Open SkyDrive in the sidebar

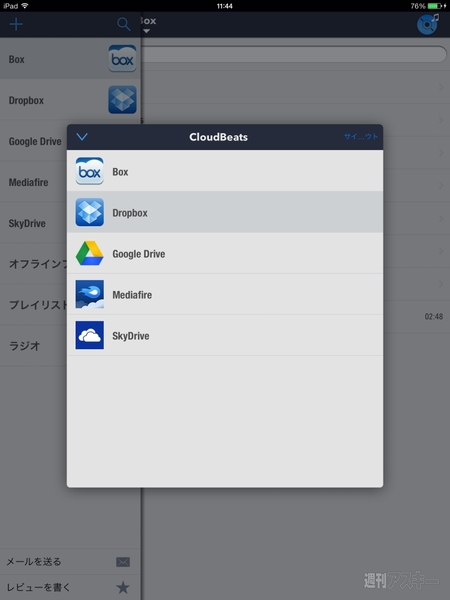[34, 223]
